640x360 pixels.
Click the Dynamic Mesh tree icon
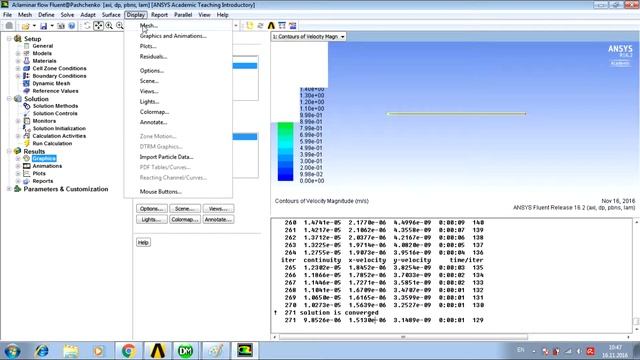(27, 83)
